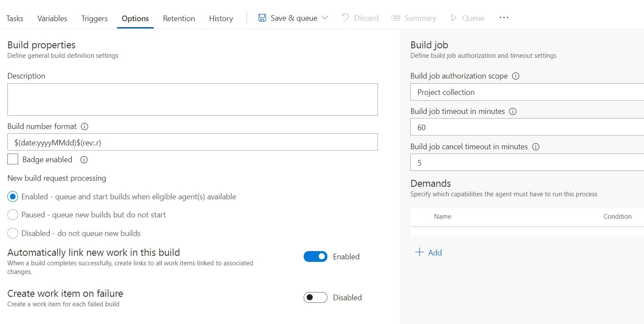Switch to the Triggers tab
This screenshot has width=644, height=324.
click(94, 19)
